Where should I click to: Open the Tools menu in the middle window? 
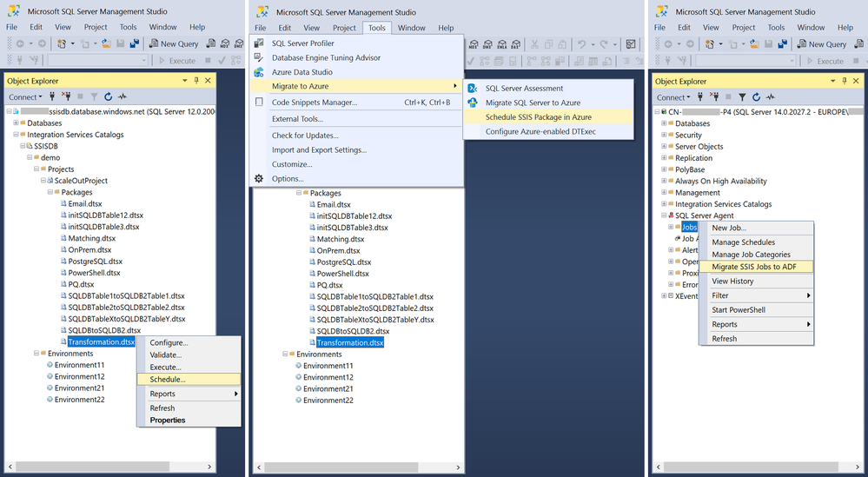tap(377, 28)
